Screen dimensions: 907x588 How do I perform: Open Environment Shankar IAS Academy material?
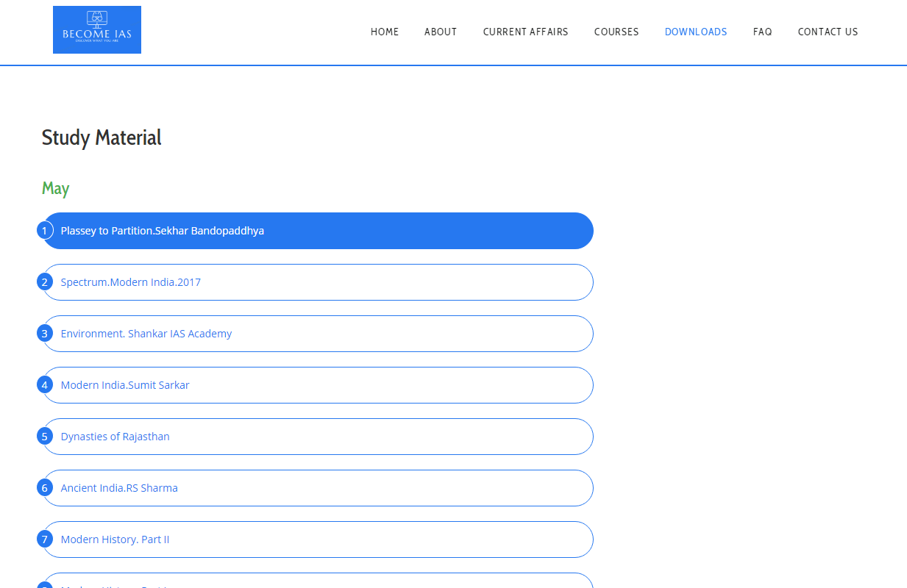tap(146, 334)
